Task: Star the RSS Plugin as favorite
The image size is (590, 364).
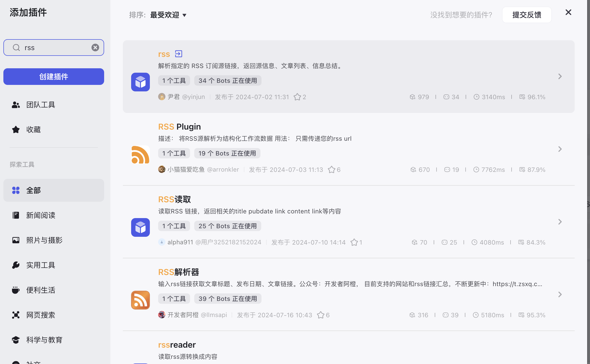Action: 331,170
